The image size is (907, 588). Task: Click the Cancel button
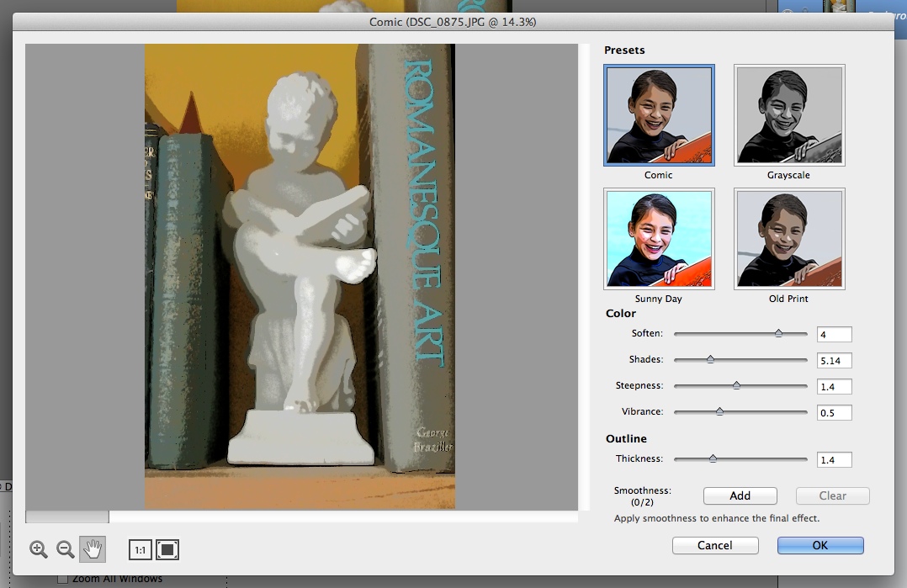click(715, 545)
